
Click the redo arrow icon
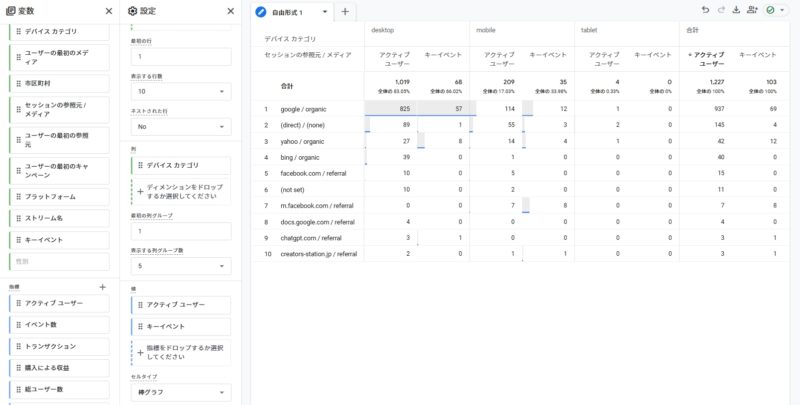point(722,11)
